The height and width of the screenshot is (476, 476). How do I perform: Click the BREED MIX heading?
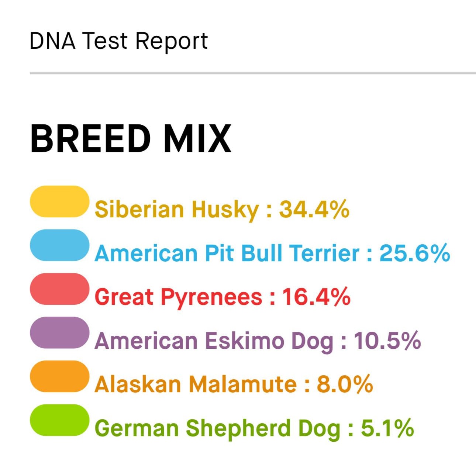131,139
